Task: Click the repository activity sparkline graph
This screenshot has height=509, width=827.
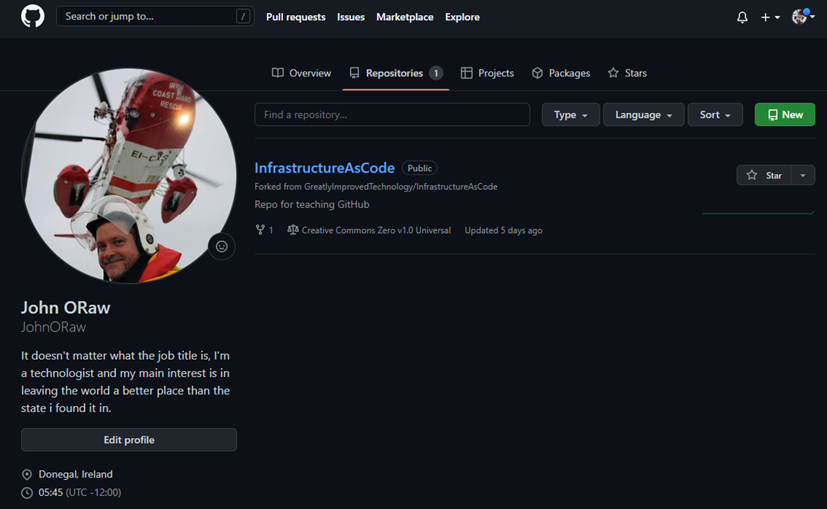Action: click(758, 213)
